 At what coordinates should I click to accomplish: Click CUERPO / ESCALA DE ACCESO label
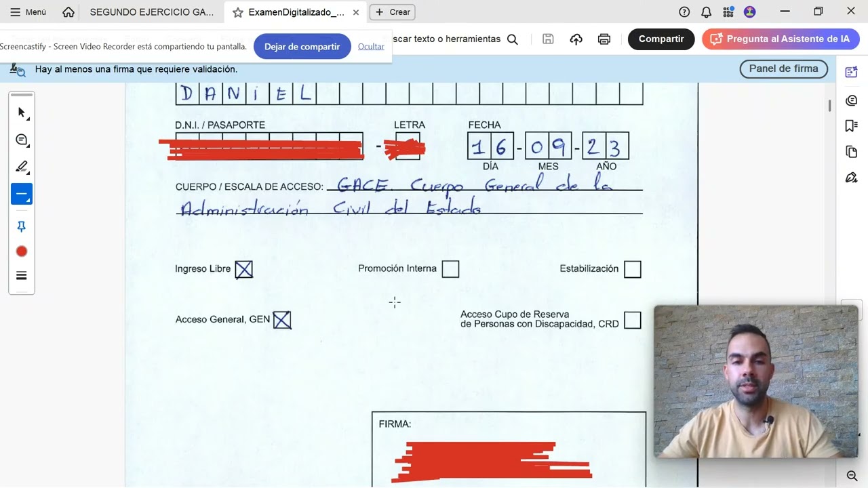pyautogui.click(x=250, y=187)
